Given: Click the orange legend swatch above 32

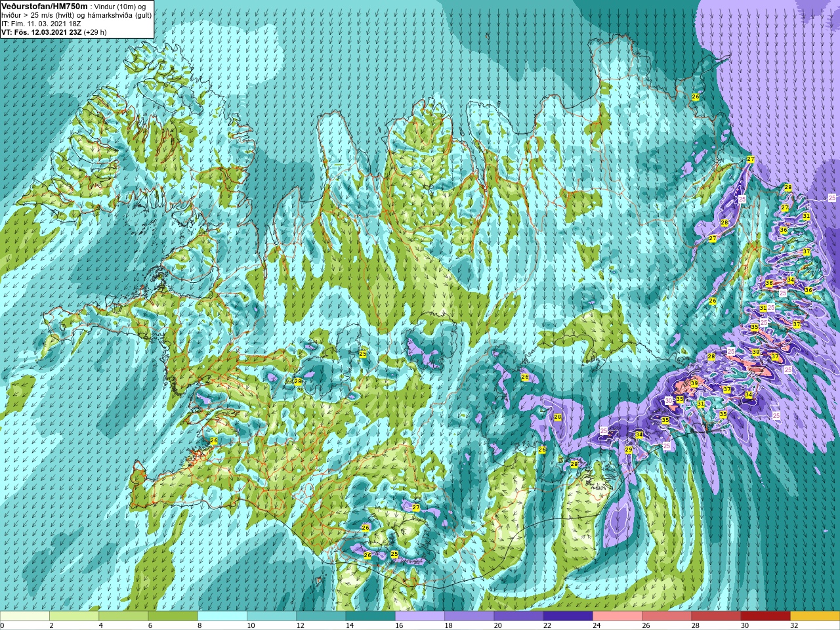Looking at the screenshot, I should tap(815, 616).
